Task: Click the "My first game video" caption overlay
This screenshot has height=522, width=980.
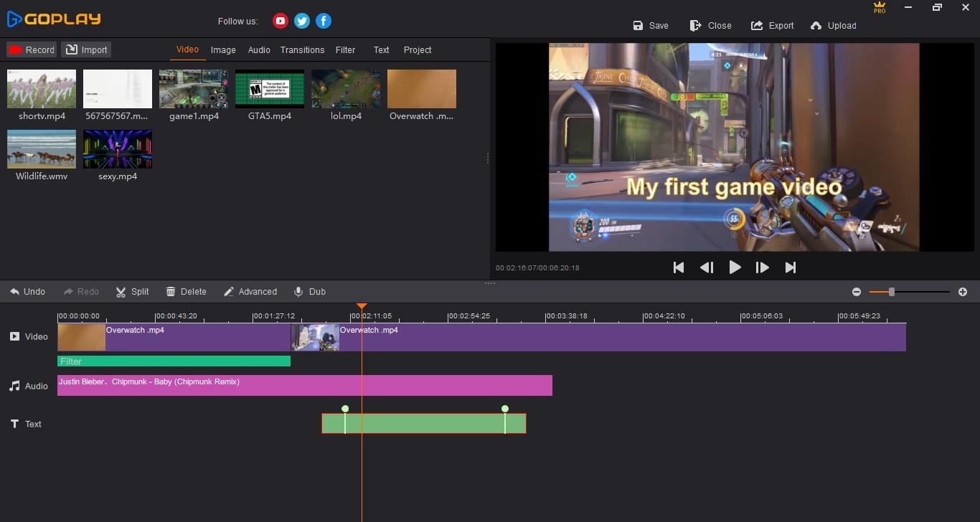Action: [x=734, y=186]
